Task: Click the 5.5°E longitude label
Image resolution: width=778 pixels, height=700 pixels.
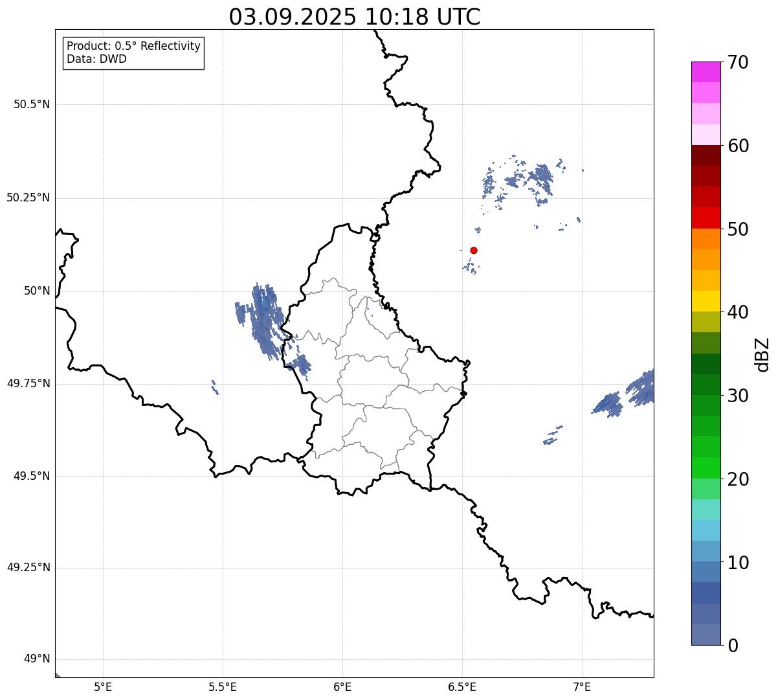Action: [223, 686]
